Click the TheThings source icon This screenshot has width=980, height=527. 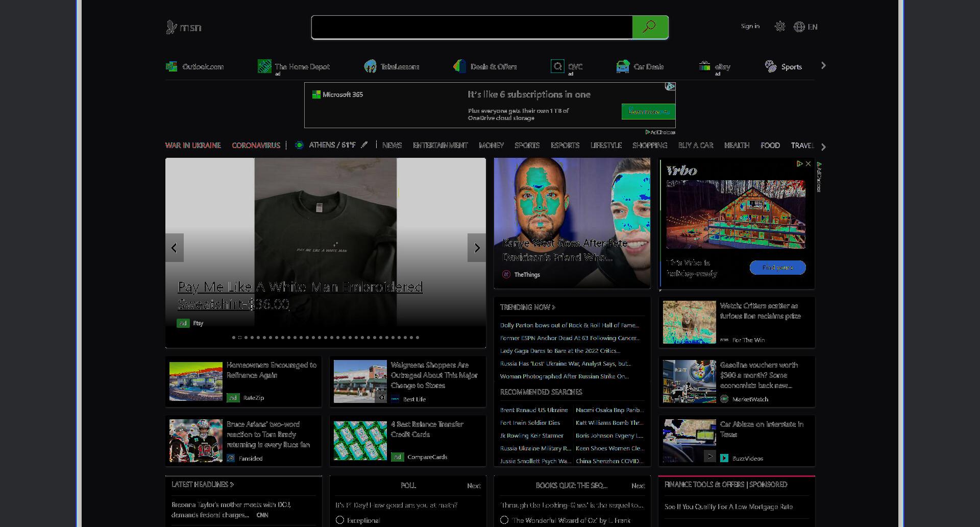pyautogui.click(x=506, y=274)
